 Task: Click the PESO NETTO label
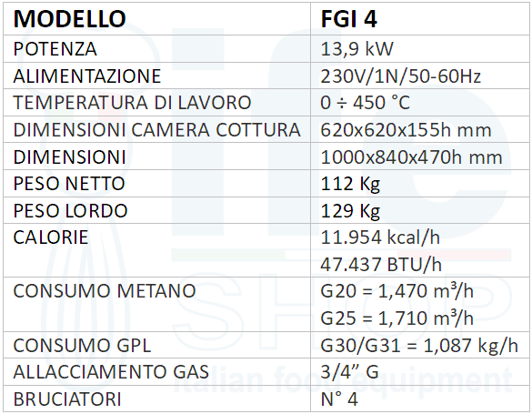(69, 184)
